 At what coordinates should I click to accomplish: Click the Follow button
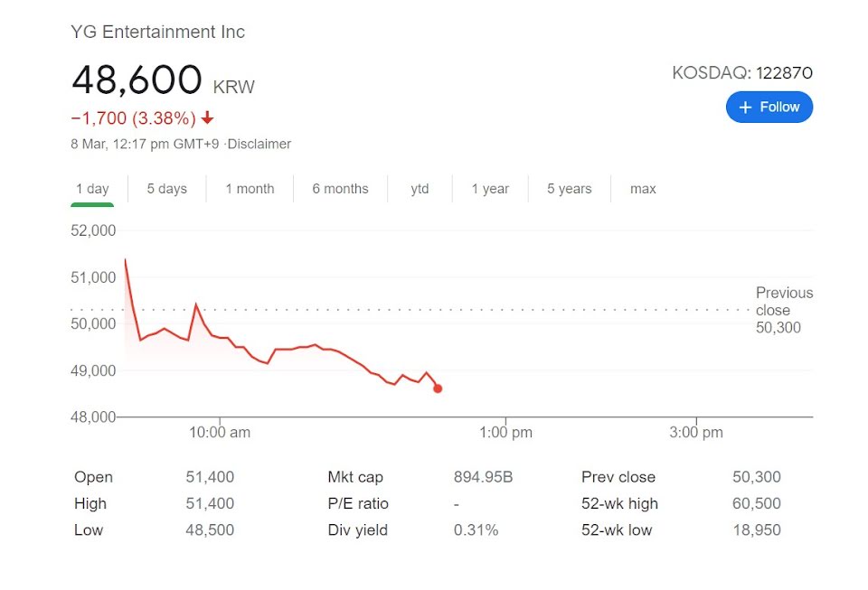(769, 107)
